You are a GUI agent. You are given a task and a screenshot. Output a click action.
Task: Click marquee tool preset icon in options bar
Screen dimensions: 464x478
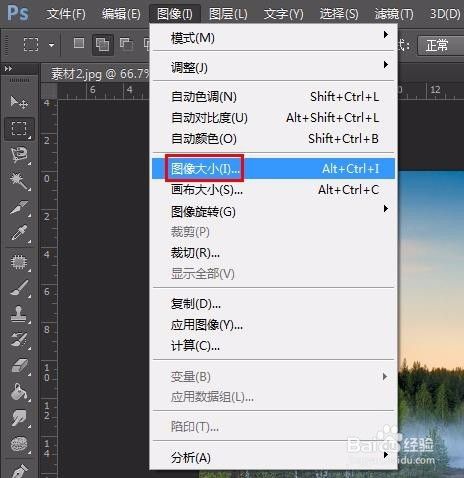31,44
